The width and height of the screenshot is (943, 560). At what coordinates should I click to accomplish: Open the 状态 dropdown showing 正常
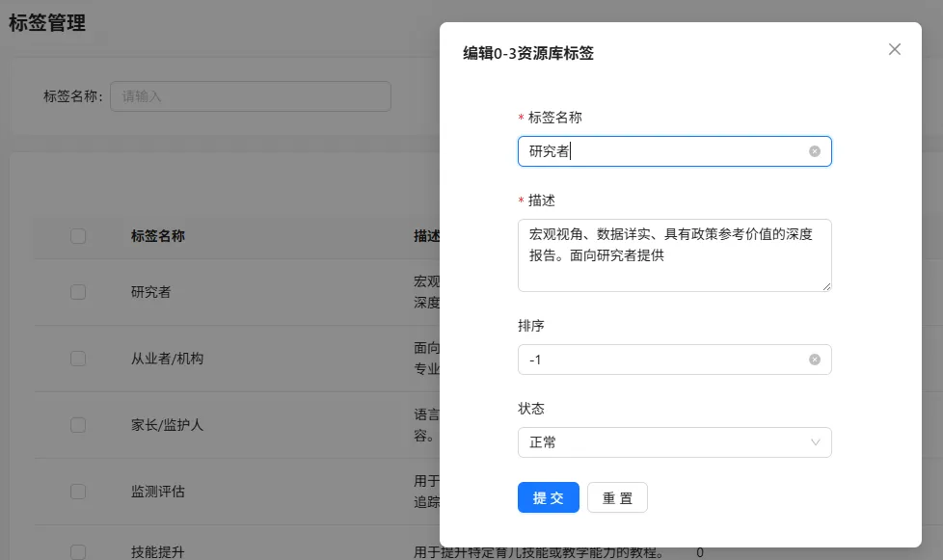click(674, 442)
